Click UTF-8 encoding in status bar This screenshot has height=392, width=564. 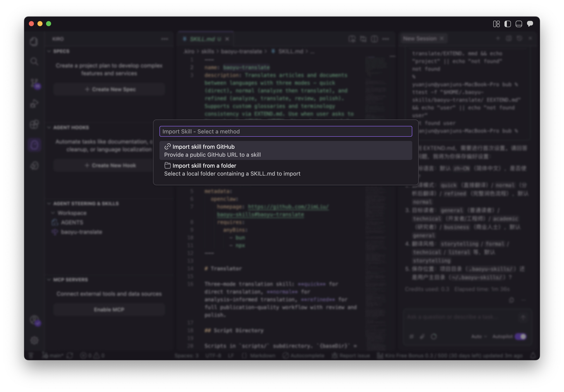coord(213,355)
